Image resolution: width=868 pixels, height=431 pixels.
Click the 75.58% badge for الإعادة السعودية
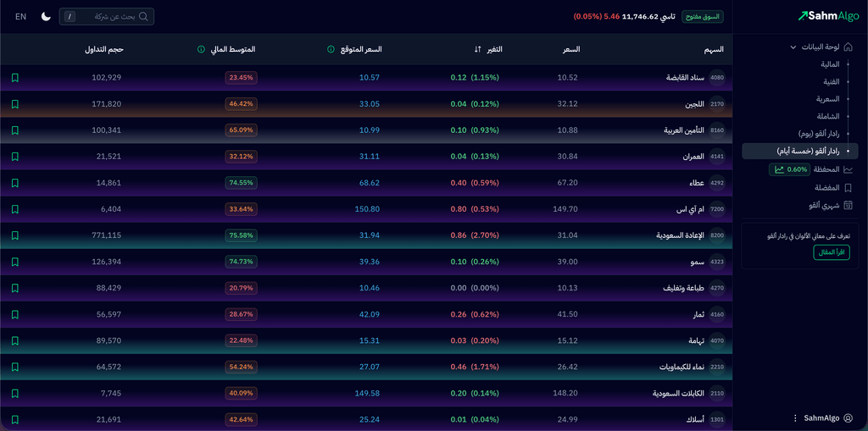point(242,235)
